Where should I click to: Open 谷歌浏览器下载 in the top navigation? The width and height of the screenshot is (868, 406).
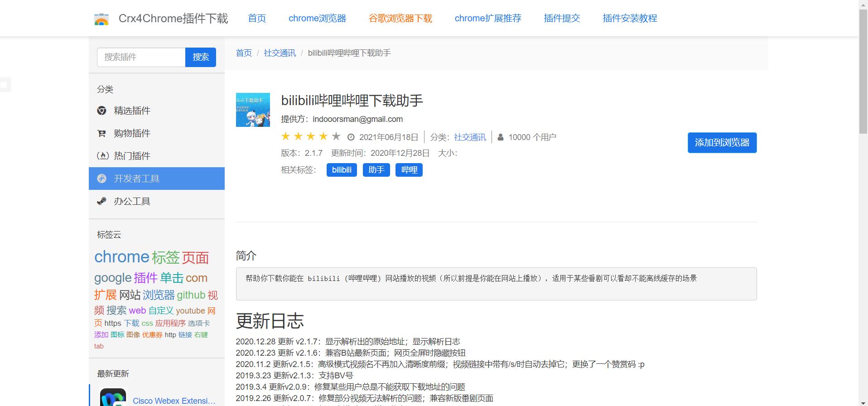400,18
